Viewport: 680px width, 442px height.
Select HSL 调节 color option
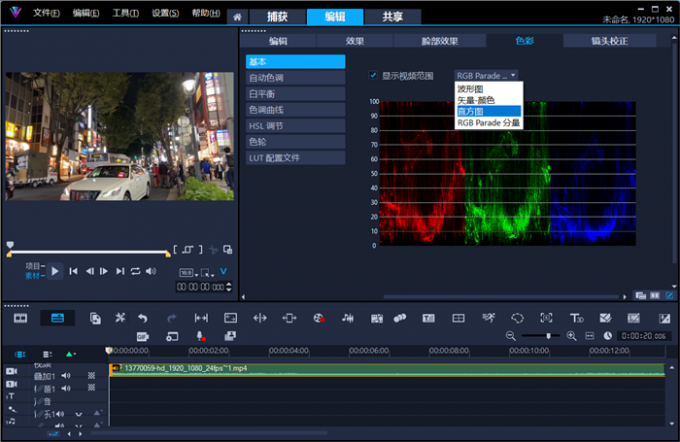click(x=295, y=126)
